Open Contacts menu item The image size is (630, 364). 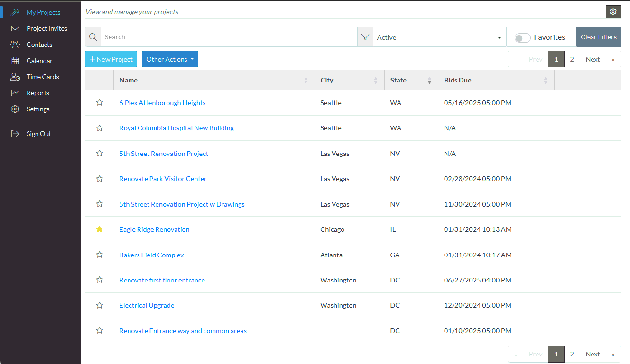pos(39,45)
